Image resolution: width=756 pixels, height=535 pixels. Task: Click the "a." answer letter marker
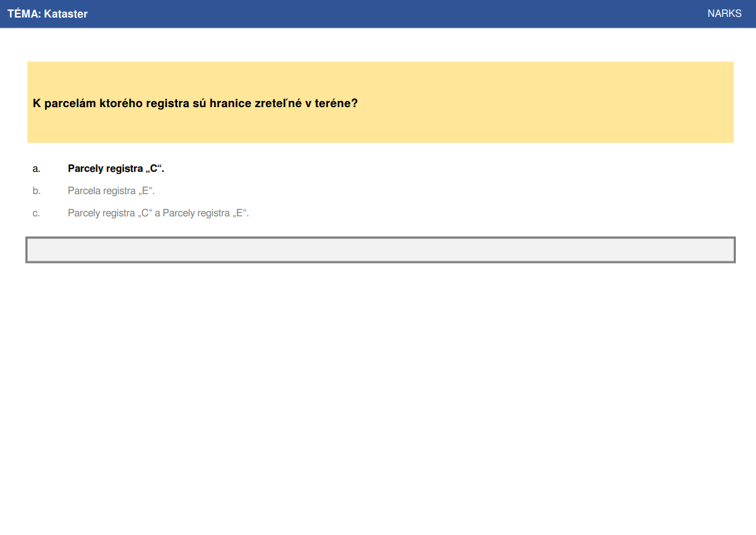(36, 168)
